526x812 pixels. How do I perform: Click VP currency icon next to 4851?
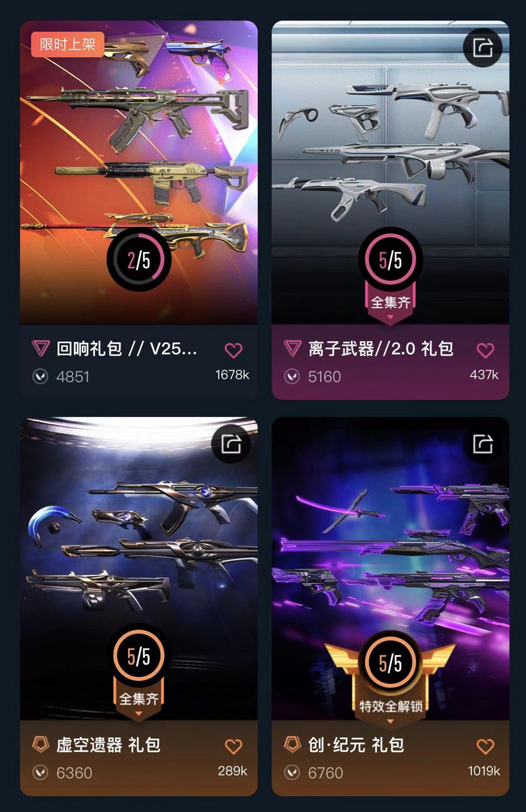pyautogui.click(x=40, y=376)
